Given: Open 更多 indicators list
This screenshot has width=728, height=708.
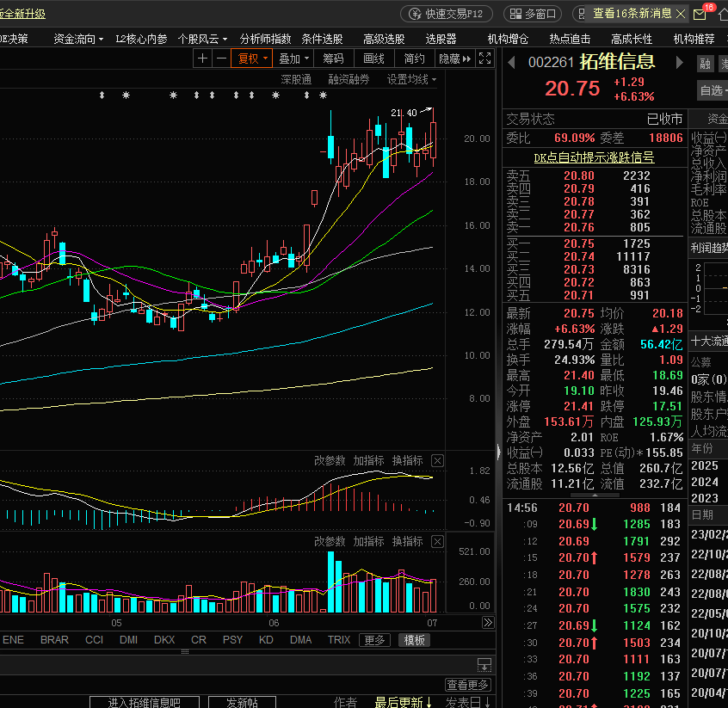Looking at the screenshot, I should (374, 640).
